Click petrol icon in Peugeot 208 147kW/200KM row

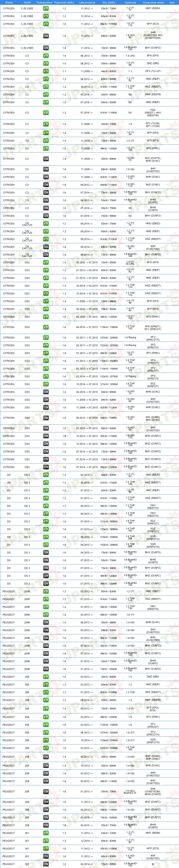pos(46,733)
